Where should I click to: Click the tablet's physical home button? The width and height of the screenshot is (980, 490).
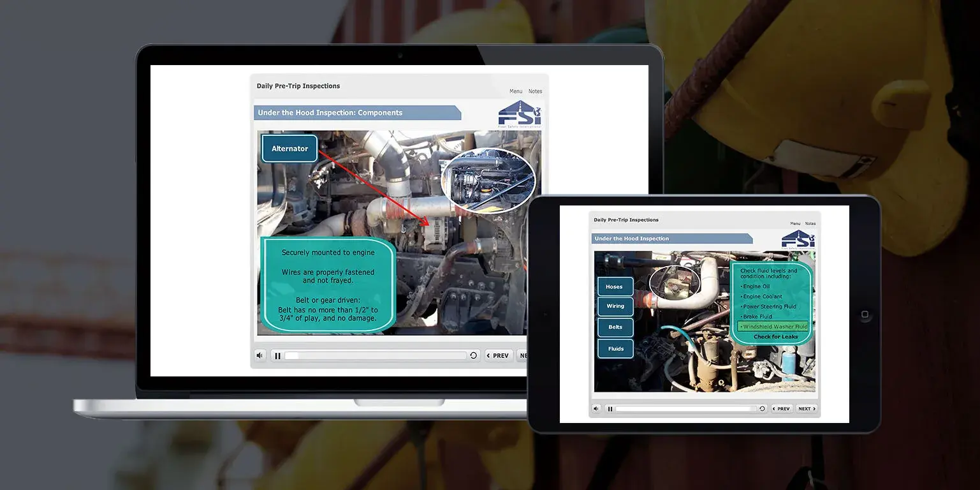[865, 315]
